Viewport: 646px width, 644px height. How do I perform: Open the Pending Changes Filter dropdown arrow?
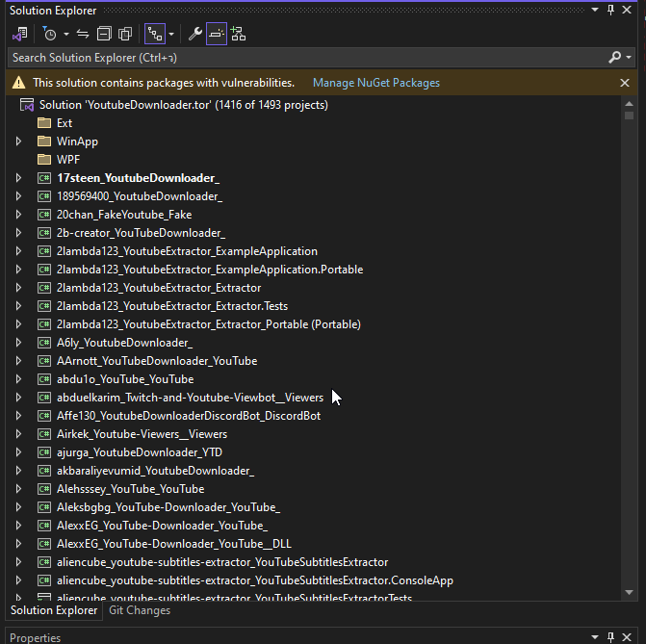pyautogui.click(x=65, y=34)
